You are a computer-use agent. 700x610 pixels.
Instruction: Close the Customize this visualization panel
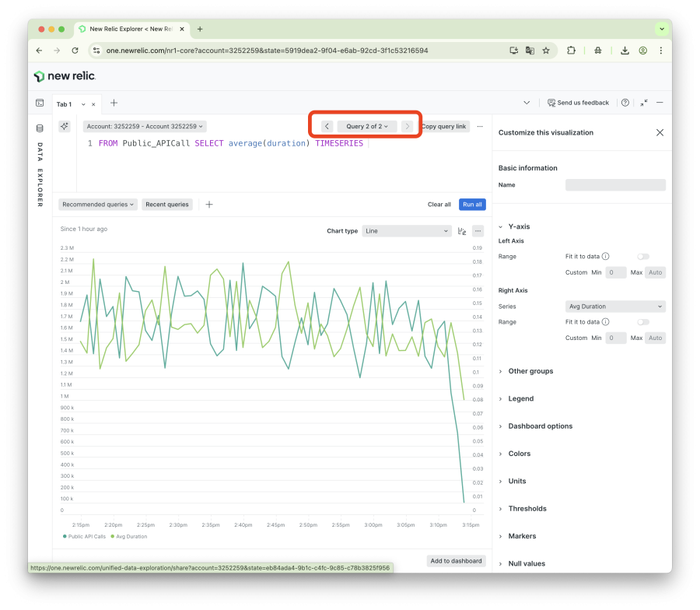pos(660,132)
